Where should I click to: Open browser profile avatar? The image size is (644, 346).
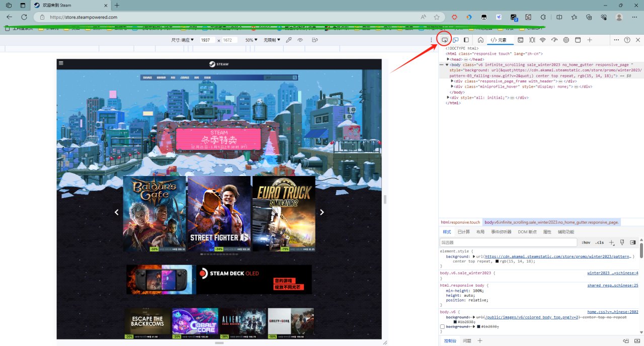(619, 17)
